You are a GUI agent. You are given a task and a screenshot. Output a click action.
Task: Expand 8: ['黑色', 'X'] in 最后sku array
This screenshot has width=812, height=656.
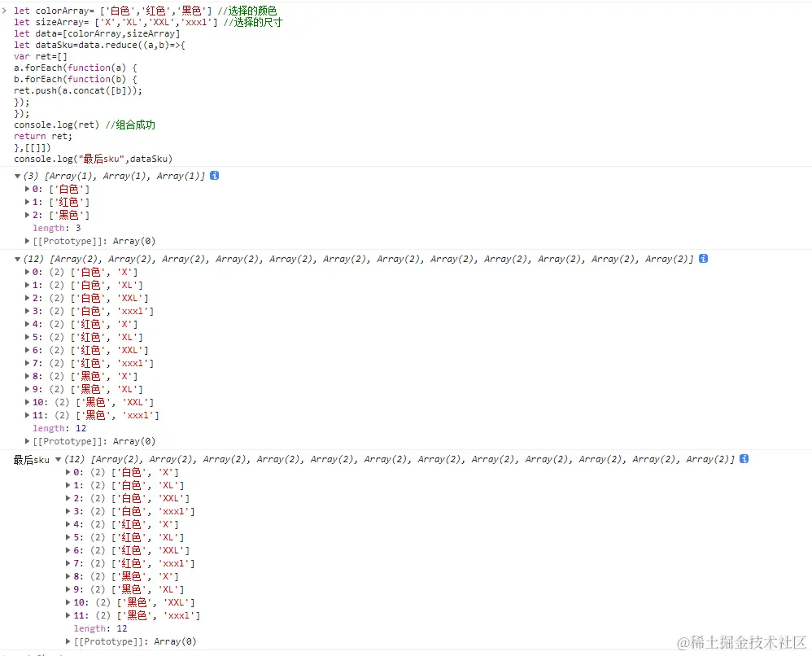[x=68, y=576]
